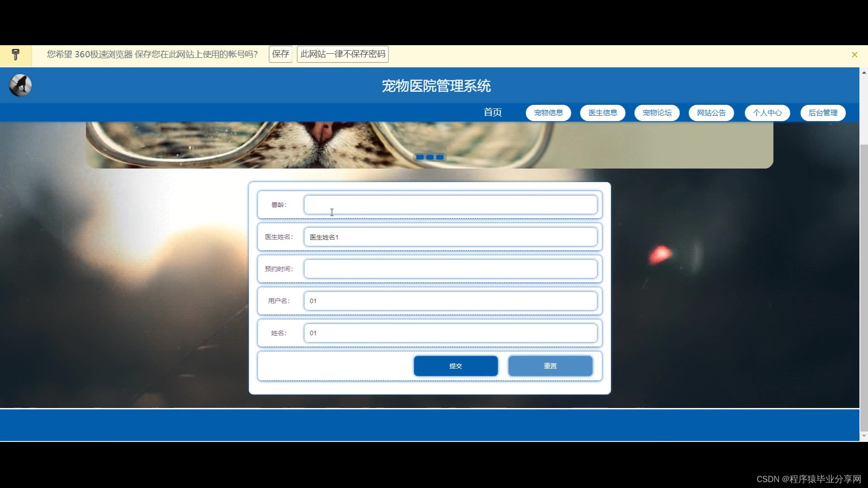Click the pet hospital logo icon
Viewport: 868px width, 488px height.
pyautogui.click(x=20, y=85)
